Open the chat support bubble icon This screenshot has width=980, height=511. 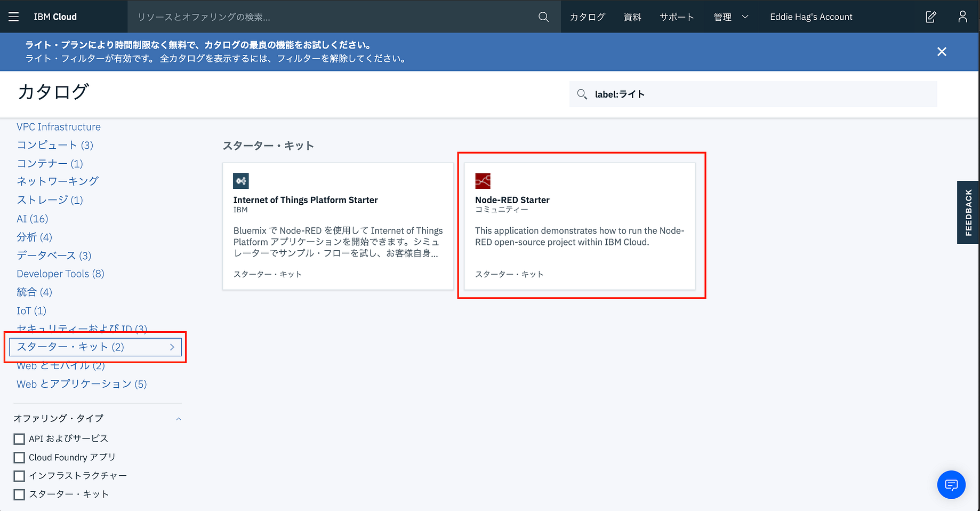click(x=951, y=485)
